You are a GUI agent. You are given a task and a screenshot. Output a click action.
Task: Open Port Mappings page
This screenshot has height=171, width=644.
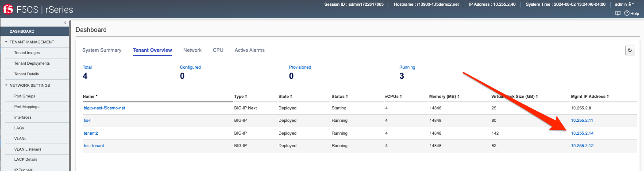pyautogui.click(x=27, y=107)
